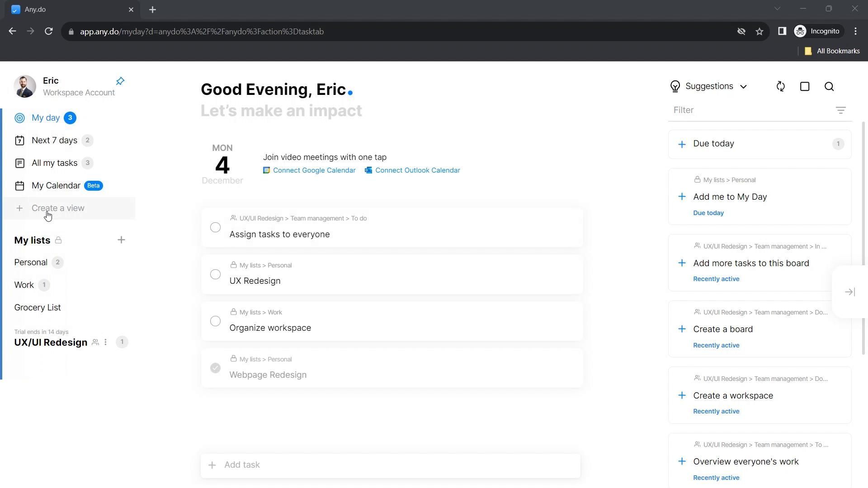Open search with the magnifier icon
This screenshot has width=868, height=488.
[x=829, y=86]
